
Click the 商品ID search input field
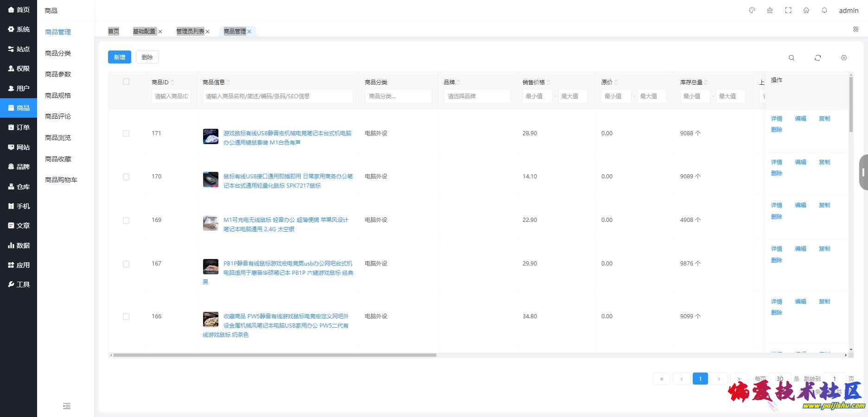pos(171,96)
